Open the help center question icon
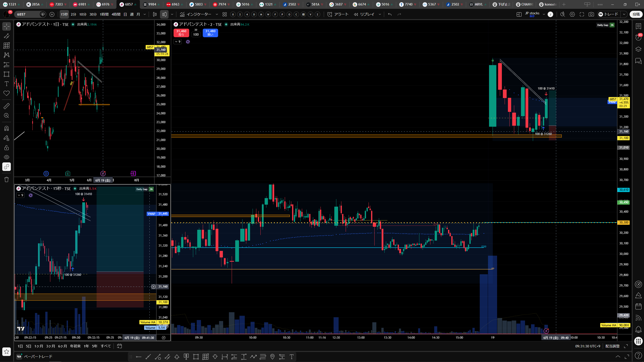Screen dimensions: 644x362 coord(638,355)
